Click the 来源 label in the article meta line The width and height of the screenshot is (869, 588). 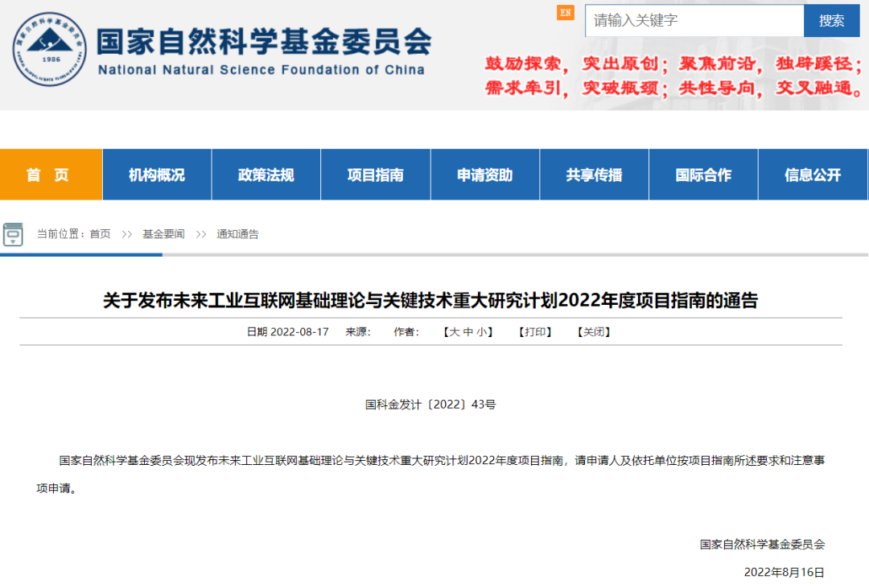pos(357,332)
